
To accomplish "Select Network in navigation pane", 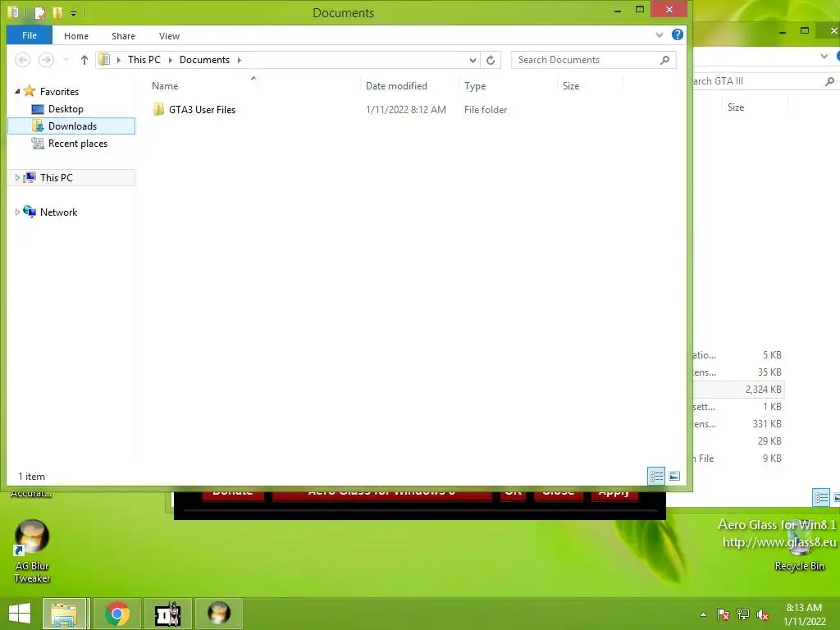I will 58,212.
